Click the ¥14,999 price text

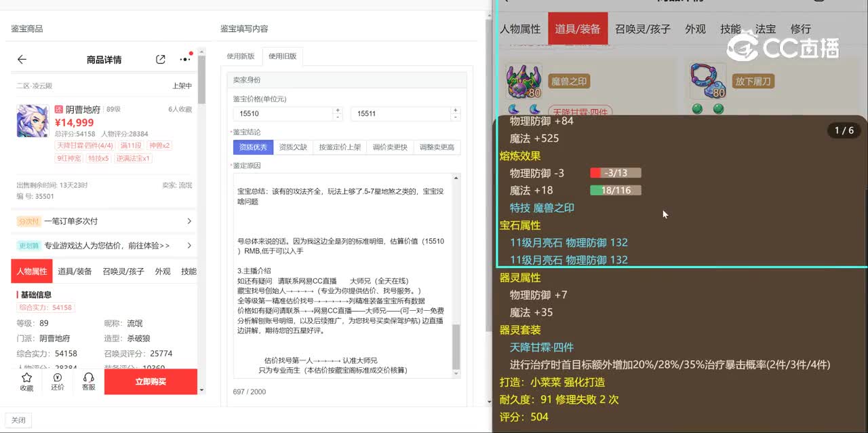75,123
